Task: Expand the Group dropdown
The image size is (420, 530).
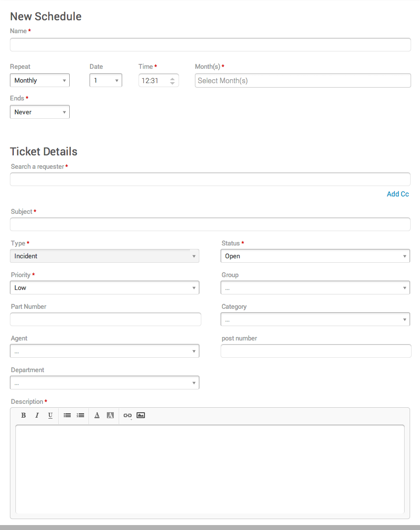Action: [315, 288]
